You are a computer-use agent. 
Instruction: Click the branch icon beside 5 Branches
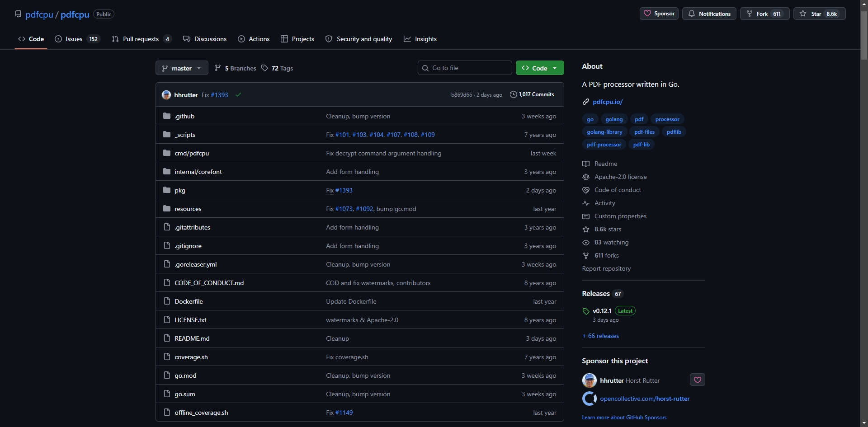pos(218,68)
